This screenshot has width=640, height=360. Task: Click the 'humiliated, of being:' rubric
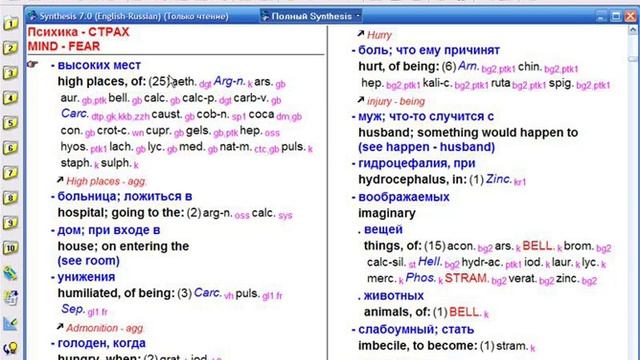click(116, 293)
